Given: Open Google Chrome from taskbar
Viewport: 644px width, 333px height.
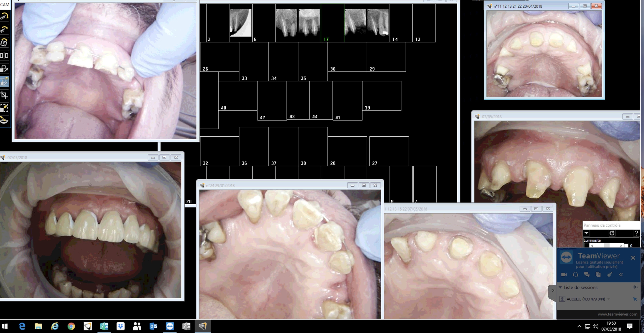Looking at the screenshot, I should [x=71, y=326].
